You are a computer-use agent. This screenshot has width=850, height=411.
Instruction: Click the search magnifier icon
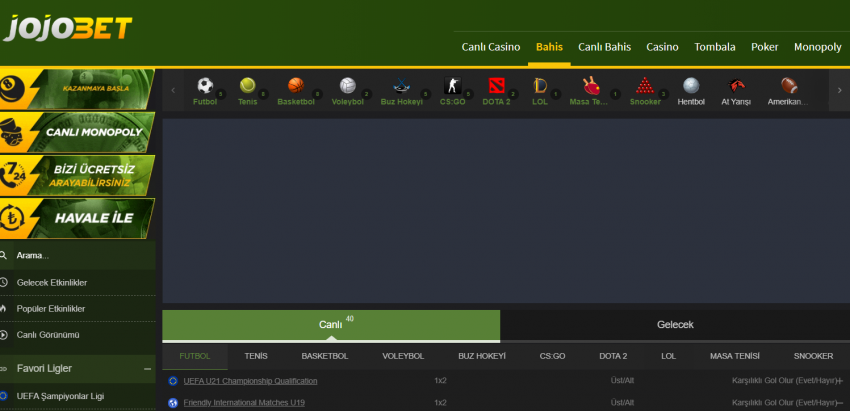click(x=4, y=255)
